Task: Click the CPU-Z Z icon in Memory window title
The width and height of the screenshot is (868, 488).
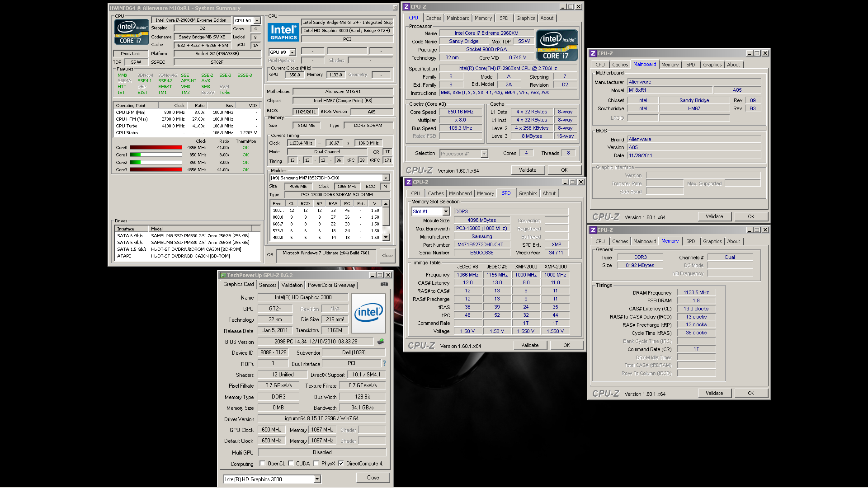Action: 593,230
